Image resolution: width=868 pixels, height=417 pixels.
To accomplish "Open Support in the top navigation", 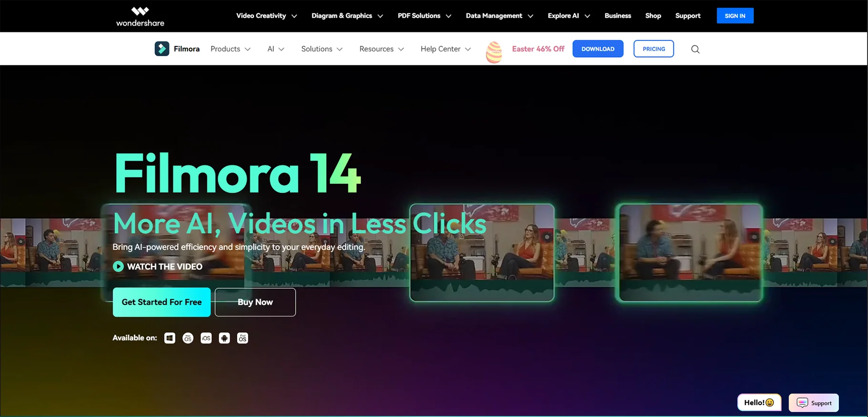I will [x=688, y=16].
